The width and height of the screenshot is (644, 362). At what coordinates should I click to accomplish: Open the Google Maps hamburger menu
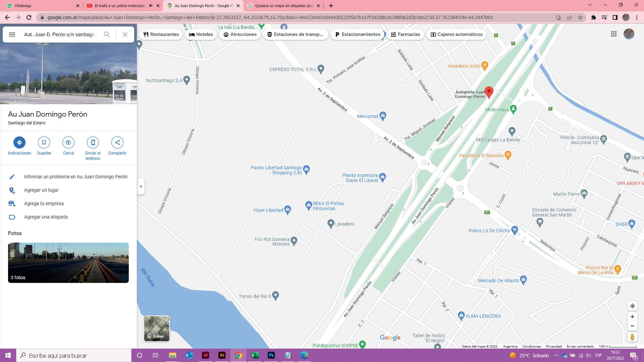[x=12, y=35]
